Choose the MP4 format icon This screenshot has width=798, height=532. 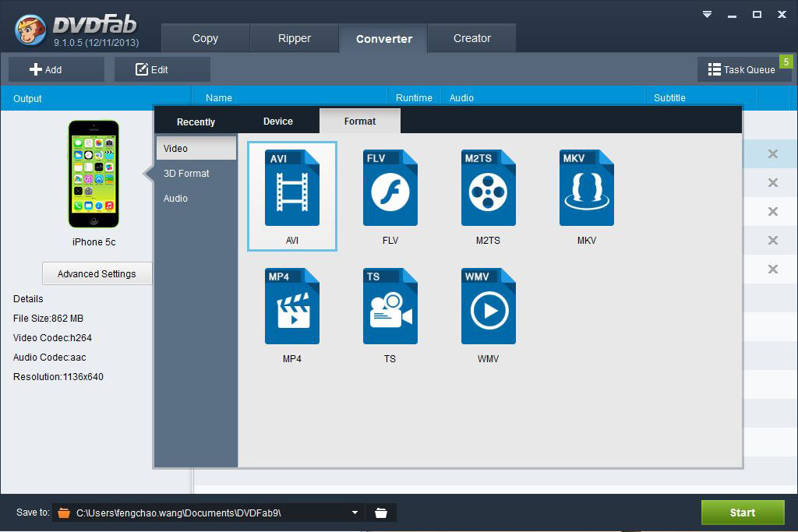[x=292, y=306]
